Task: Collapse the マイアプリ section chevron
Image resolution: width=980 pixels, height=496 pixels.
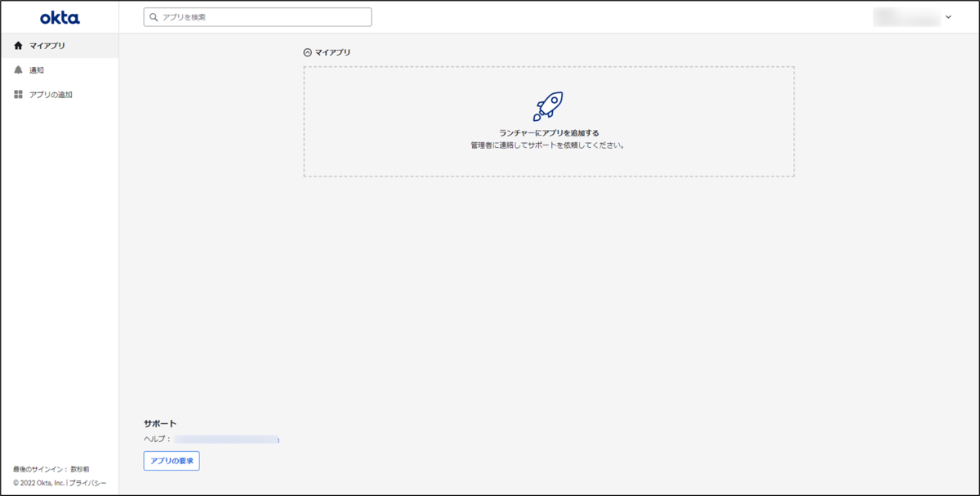Action: pos(308,52)
